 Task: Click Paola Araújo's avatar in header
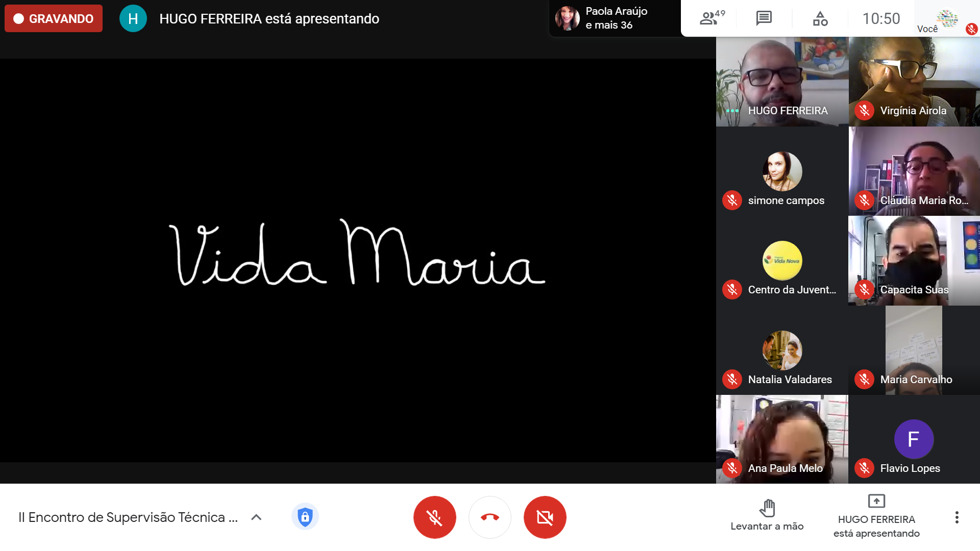coord(567,18)
